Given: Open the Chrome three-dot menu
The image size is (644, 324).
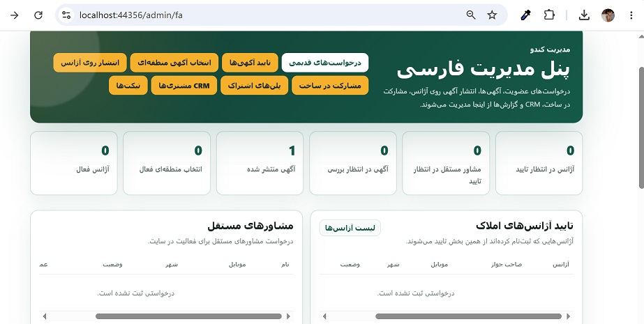Looking at the screenshot, I should point(631,15).
